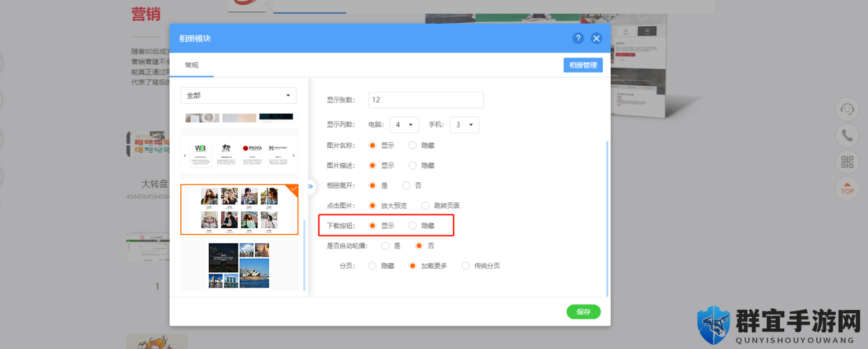Screen dimensions: 868x349
Task: Select the selected portrait photo grid style thumbnail
Action: (239, 209)
